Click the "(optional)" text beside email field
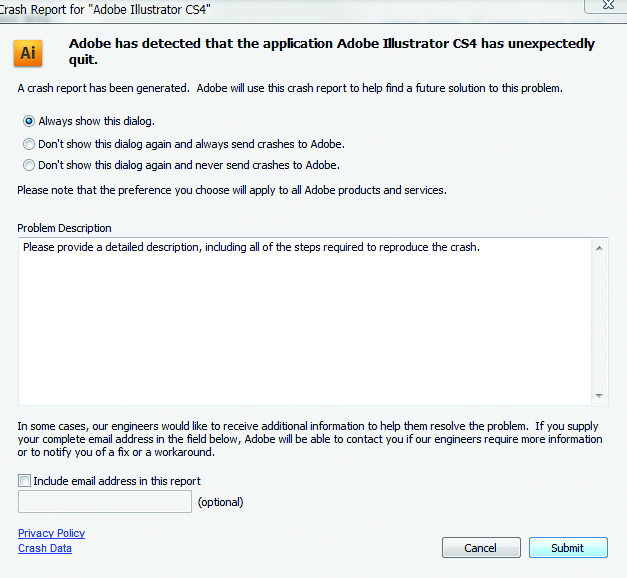The width and height of the screenshot is (627, 578). pyautogui.click(x=221, y=502)
